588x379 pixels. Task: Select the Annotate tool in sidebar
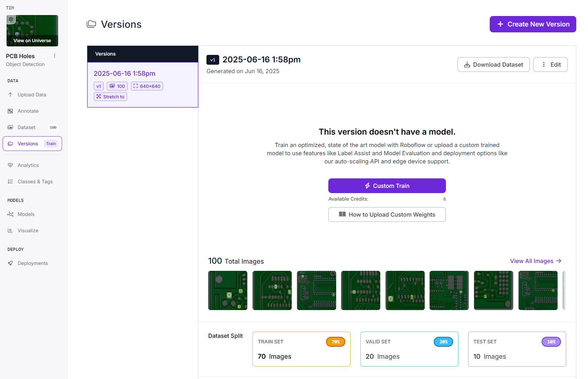[28, 111]
